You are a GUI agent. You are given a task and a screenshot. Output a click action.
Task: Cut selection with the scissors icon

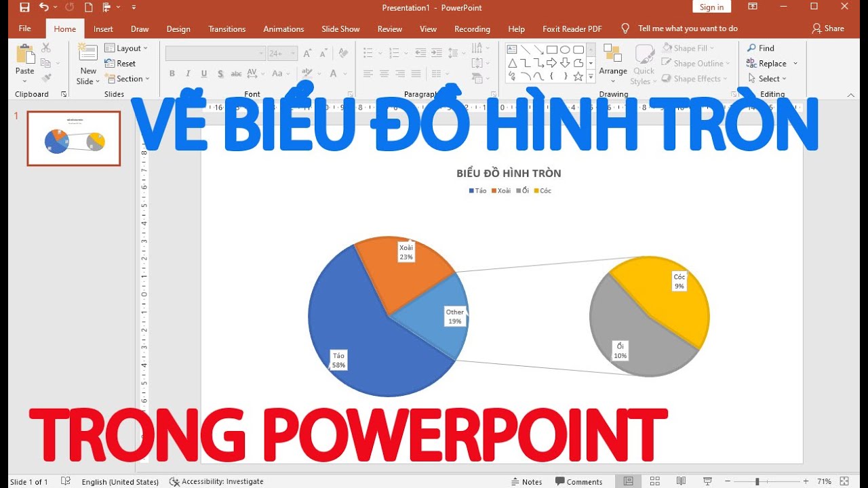(46, 47)
